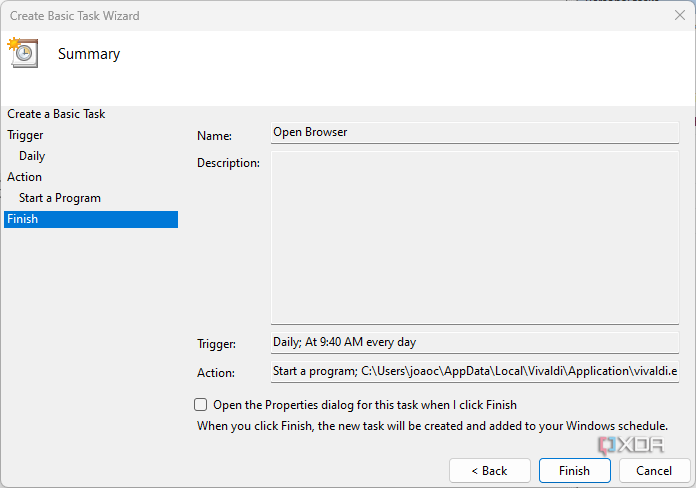
Task: Select the Action step in the sidebar
Action: [25, 177]
